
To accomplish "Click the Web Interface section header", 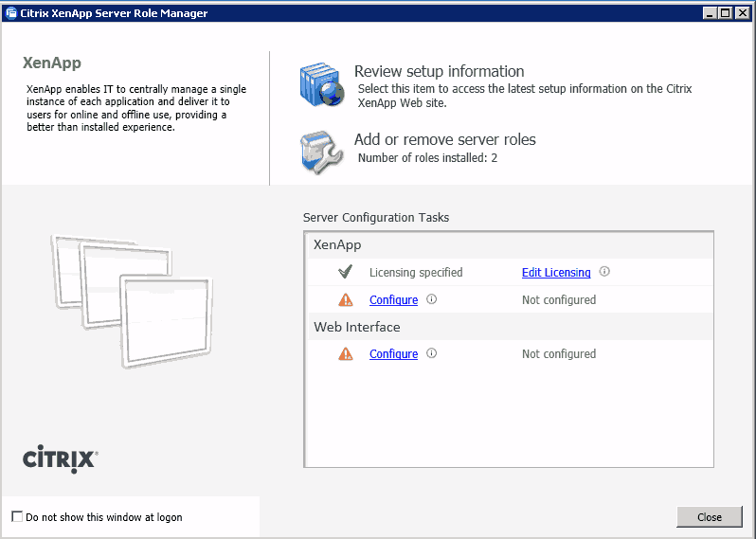I will pos(511,327).
